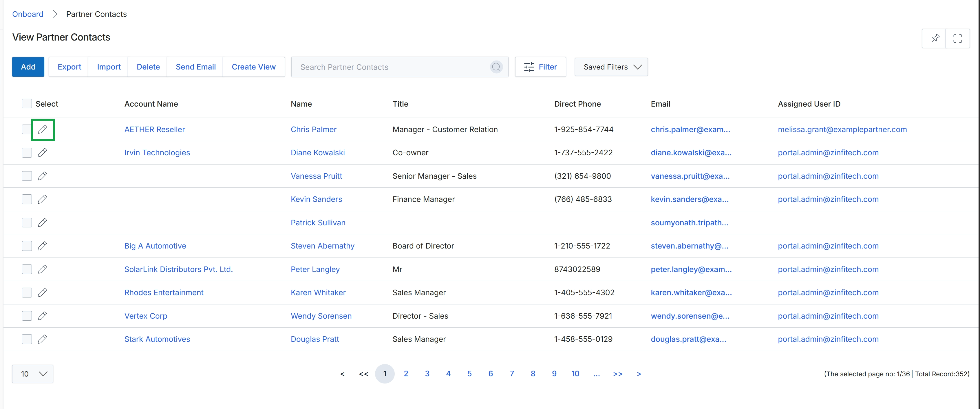
Task: Open SolarLink Distributors Pvt. Ltd. account
Action: coord(178,269)
